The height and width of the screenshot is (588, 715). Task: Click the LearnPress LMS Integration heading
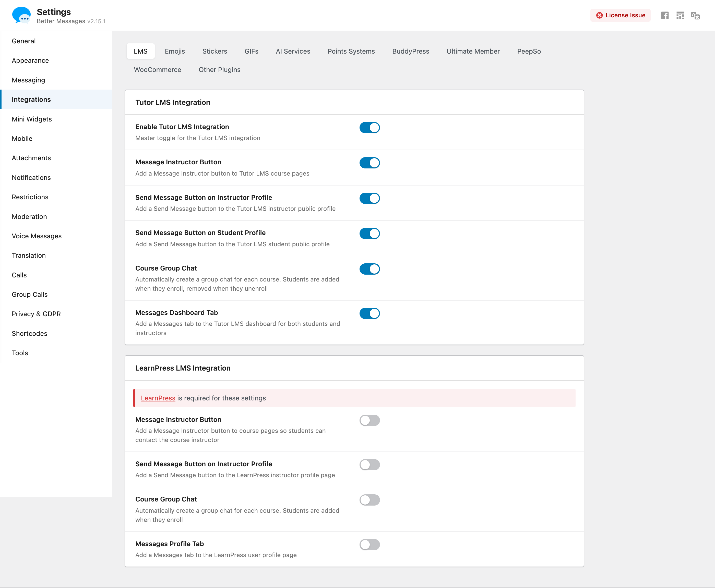[183, 368]
